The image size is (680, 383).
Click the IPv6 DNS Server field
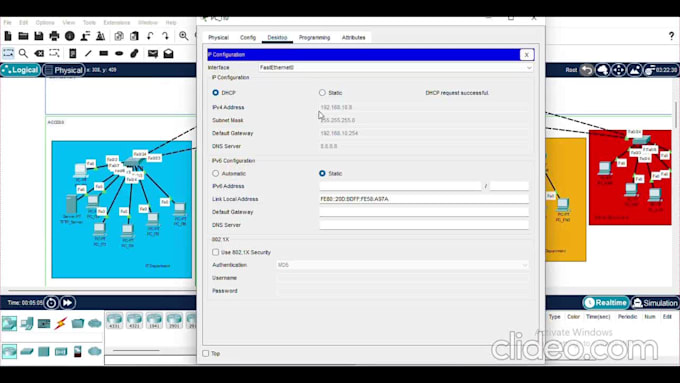424,225
